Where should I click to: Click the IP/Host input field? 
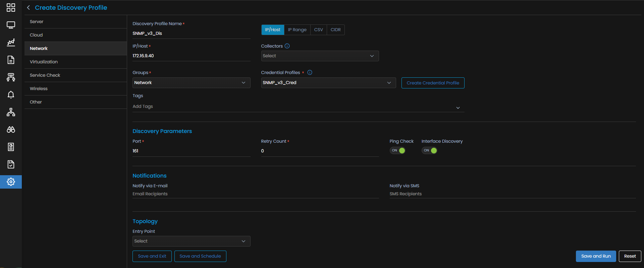pyautogui.click(x=192, y=56)
